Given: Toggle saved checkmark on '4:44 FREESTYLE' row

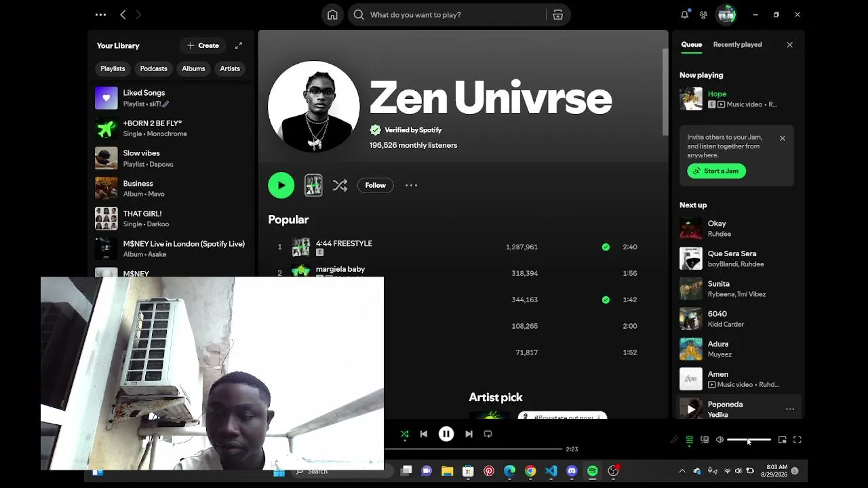Looking at the screenshot, I should pyautogui.click(x=606, y=247).
